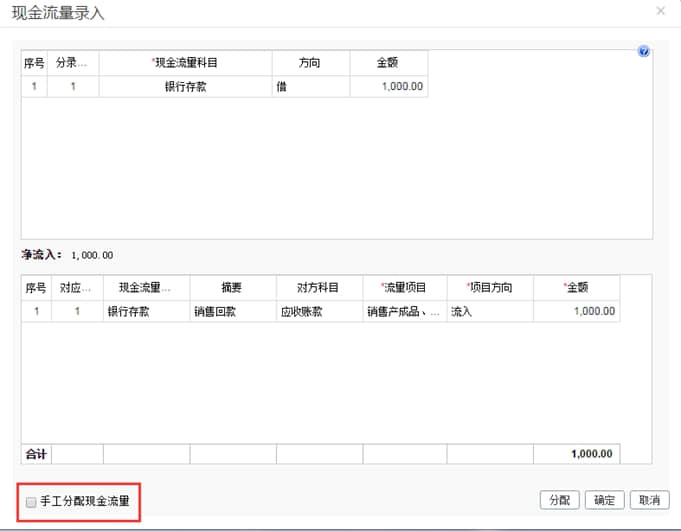Click the 分配 button
Image resolution: width=681 pixels, height=531 pixels.
click(x=559, y=500)
